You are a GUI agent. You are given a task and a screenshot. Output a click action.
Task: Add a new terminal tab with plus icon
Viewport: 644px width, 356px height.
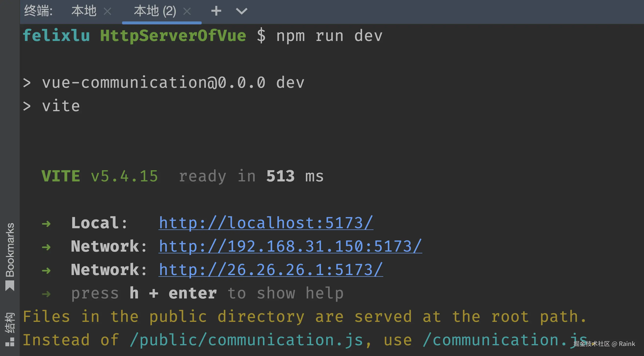click(216, 11)
